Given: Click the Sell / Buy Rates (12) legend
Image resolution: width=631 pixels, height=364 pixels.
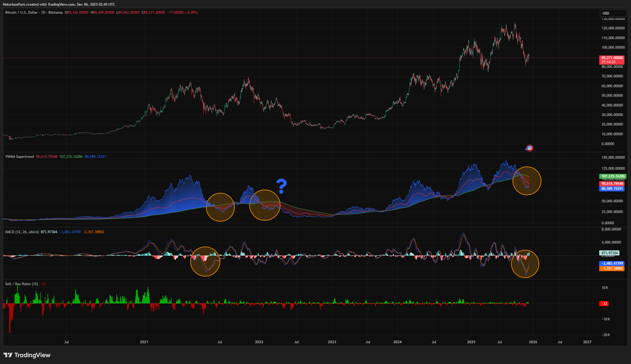Looking at the screenshot, I should point(22,284).
